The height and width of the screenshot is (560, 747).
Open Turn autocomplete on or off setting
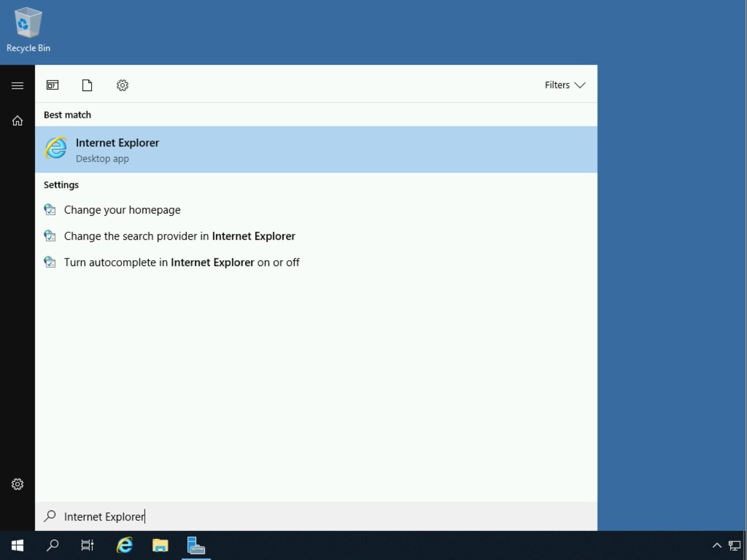[x=181, y=262]
